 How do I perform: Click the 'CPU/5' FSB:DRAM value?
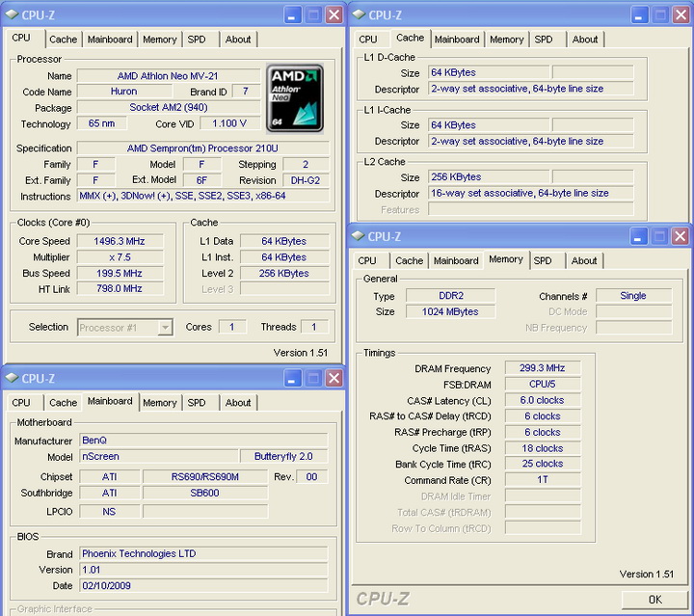click(543, 384)
